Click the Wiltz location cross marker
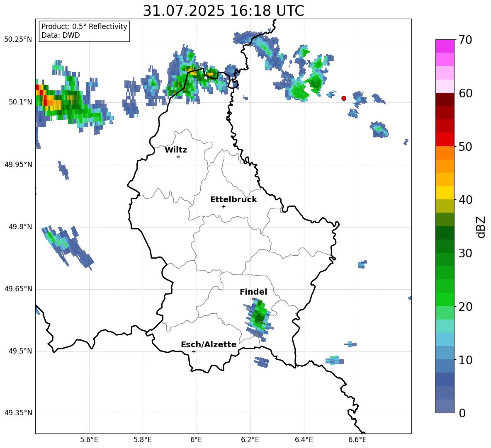491x448 pixels. coord(178,157)
